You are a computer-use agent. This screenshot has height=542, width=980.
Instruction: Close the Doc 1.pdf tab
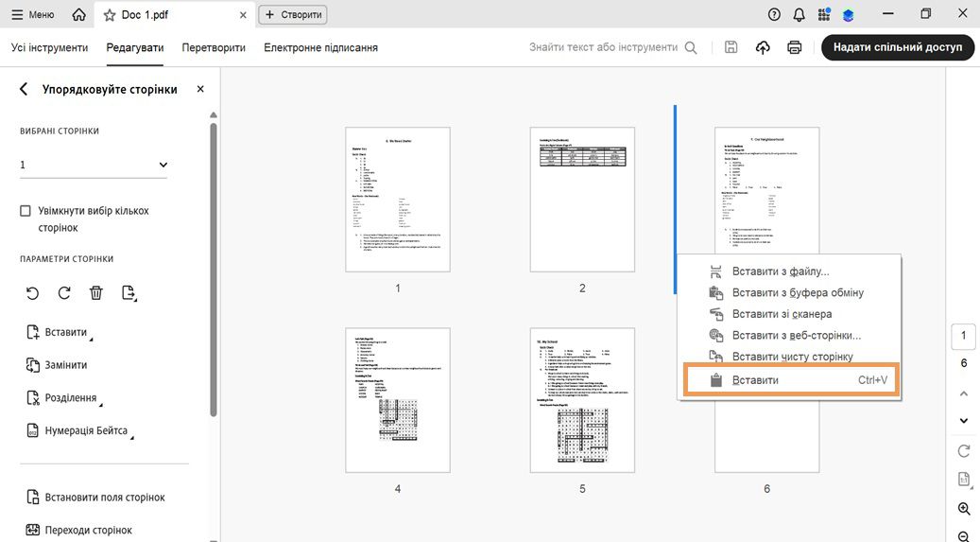click(243, 15)
